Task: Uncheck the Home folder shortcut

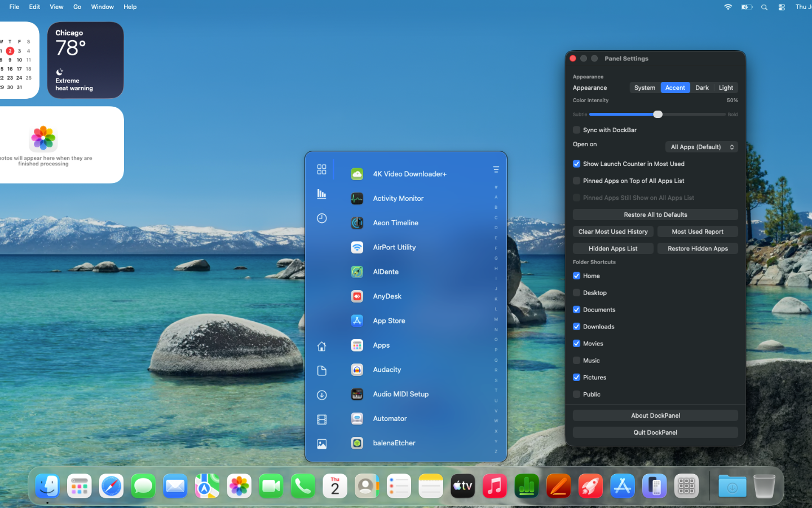Action: pyautogui.click(x=576, y=276)
